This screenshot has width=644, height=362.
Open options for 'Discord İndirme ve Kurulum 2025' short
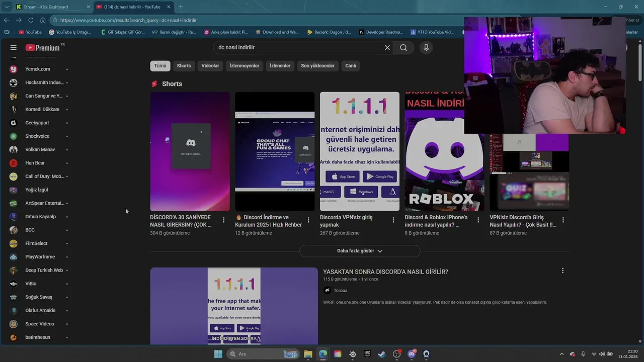(308, 220)
